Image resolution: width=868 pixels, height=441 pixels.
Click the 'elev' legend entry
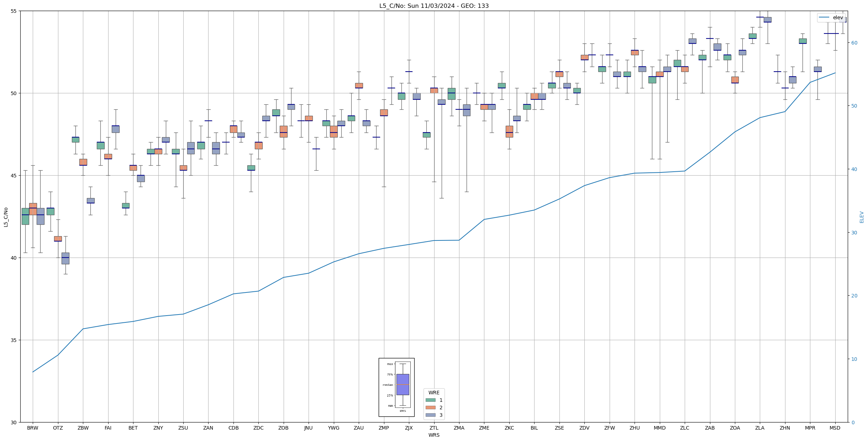point(831,17)
